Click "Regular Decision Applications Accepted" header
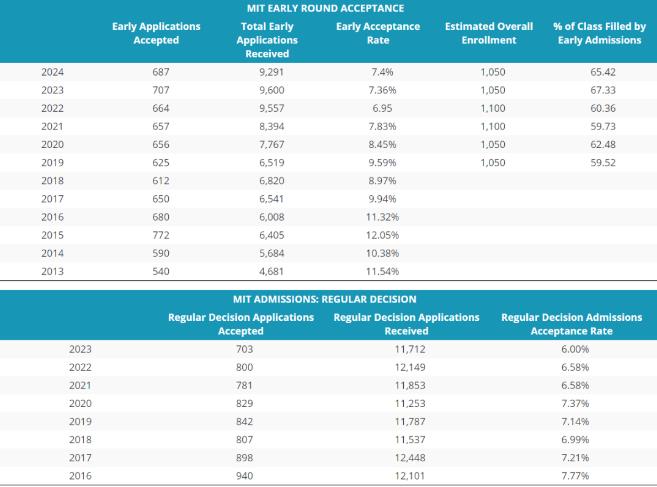The width and height of the screenshot is (657, 487). [x=241, y=324]
